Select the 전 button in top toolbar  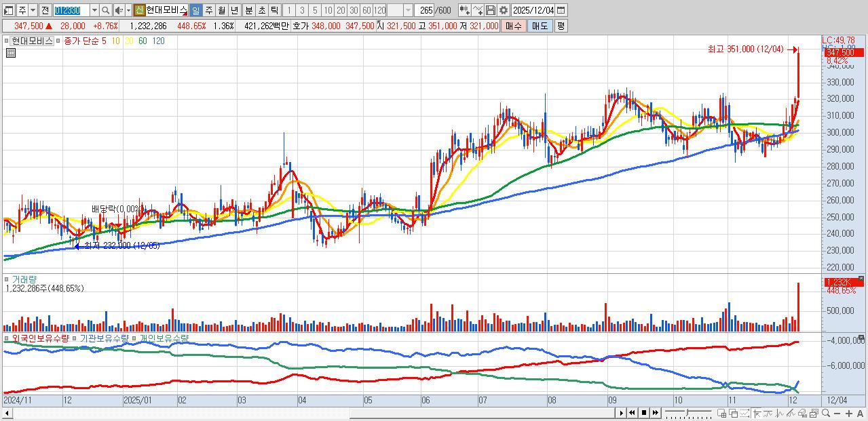pyautogui.click(x=45, y=10)
